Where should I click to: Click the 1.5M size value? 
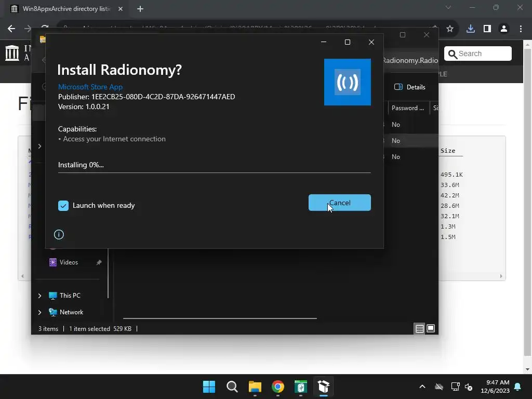[448, 237]
